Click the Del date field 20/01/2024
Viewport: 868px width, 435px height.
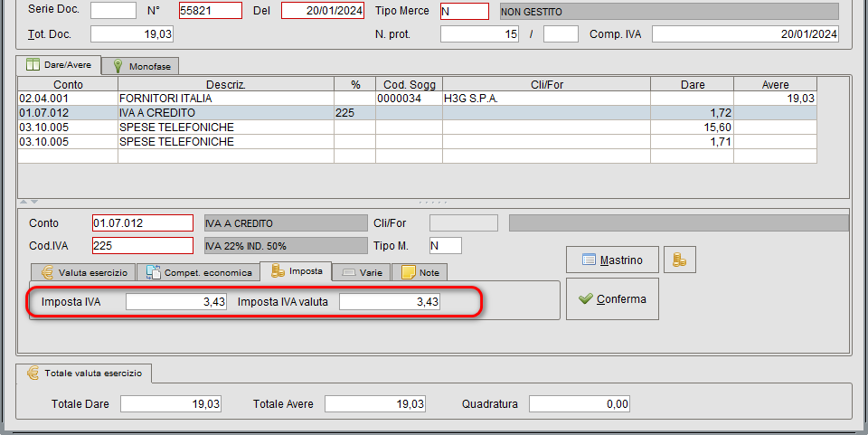[x=323, y=11]
